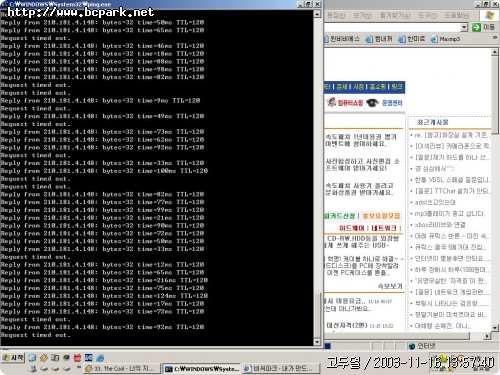
Task: Click the reply line with time=124ms
Action: (104, 296)
